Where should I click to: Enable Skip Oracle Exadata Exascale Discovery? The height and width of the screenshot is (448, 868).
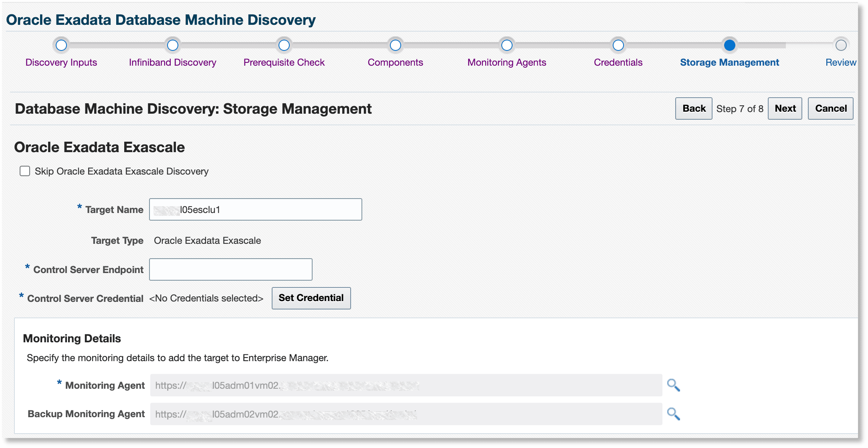[x=24, y=171]
